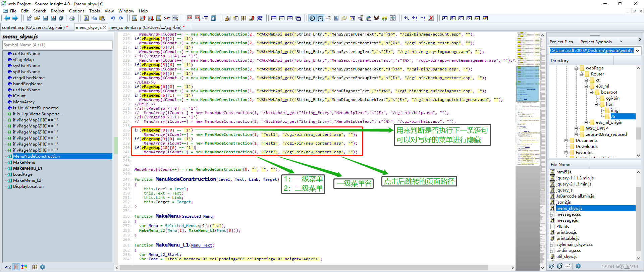
Task: Click the Go Back navigation arrow
Action: click(7, 18)
